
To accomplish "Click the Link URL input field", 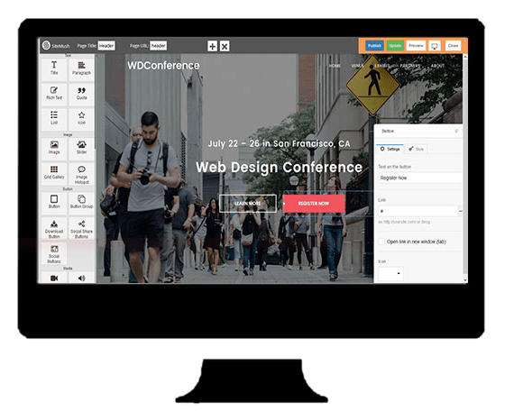I will (418, 211).
